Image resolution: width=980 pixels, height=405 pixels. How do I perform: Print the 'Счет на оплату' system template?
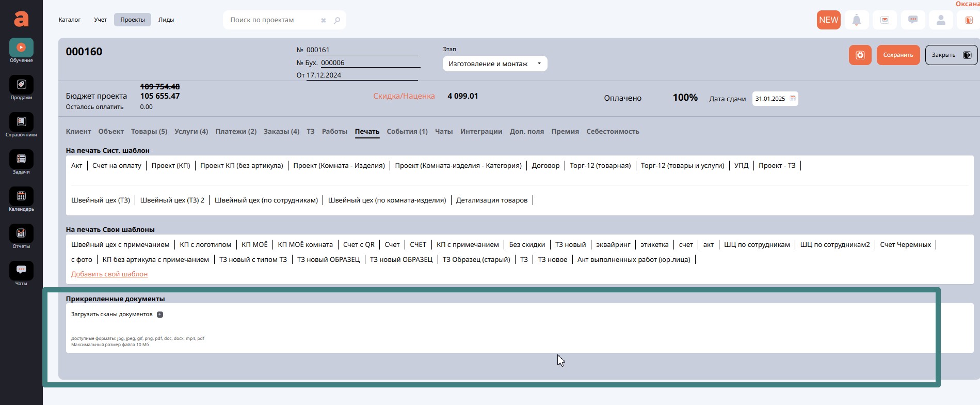pyautogui.click(x=117, y=166)
